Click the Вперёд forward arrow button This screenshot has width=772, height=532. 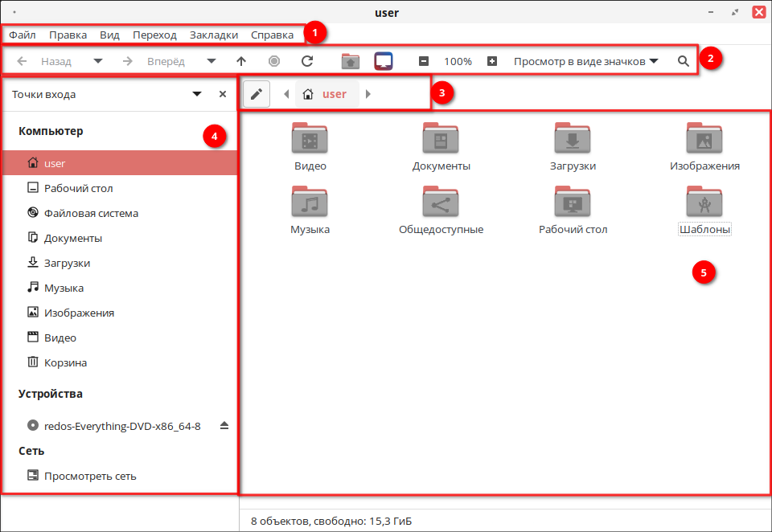(x=153, y=62)
